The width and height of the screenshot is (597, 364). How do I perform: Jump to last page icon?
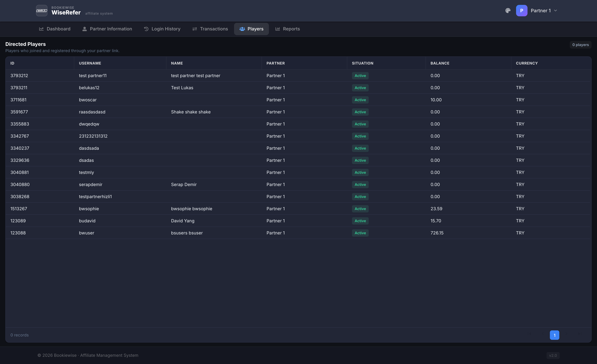tap(580, 334)
